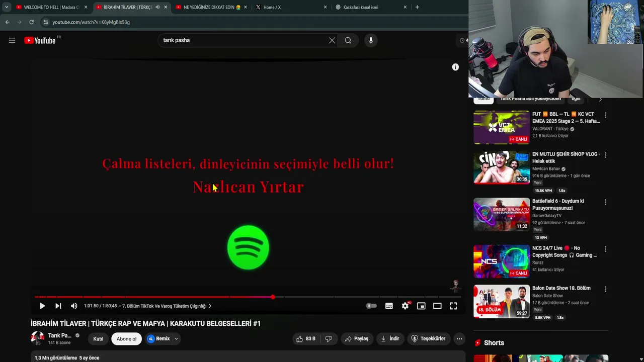Toggle subtitles in the player

(389, 306)
